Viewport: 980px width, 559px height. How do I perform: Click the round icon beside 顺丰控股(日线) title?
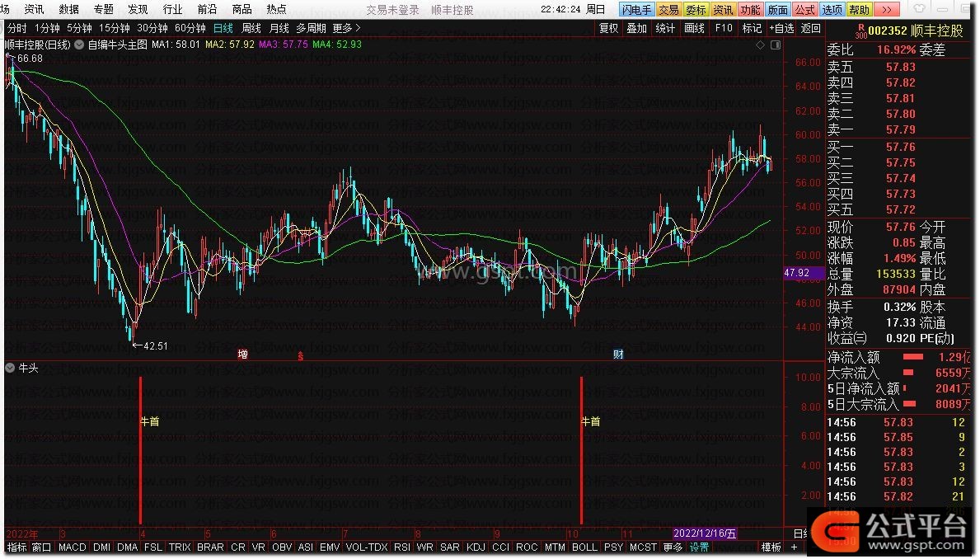tap(79, 45)
